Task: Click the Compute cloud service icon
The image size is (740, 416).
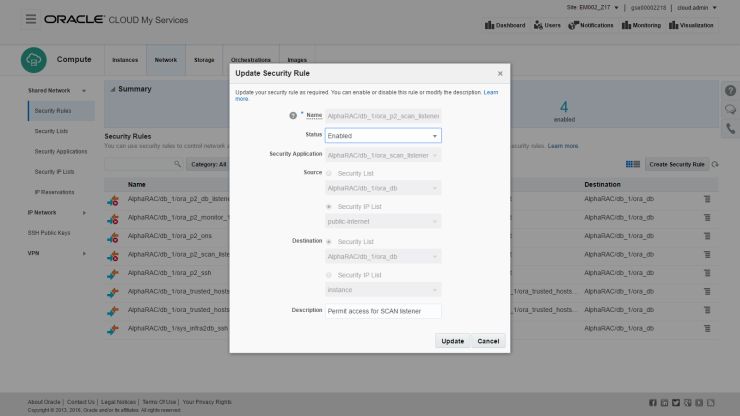Action: point(33,60)
